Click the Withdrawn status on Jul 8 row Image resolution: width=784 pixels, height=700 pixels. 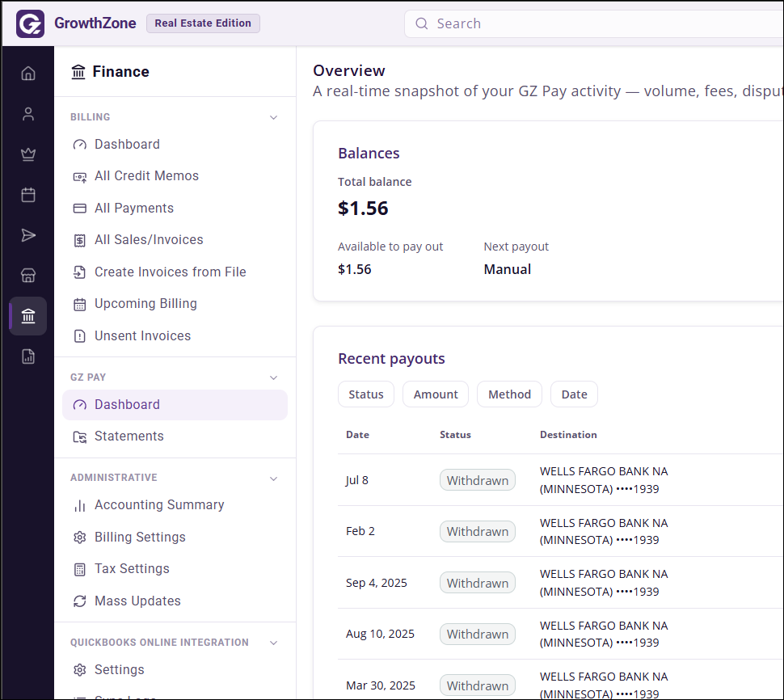(478, 480)
